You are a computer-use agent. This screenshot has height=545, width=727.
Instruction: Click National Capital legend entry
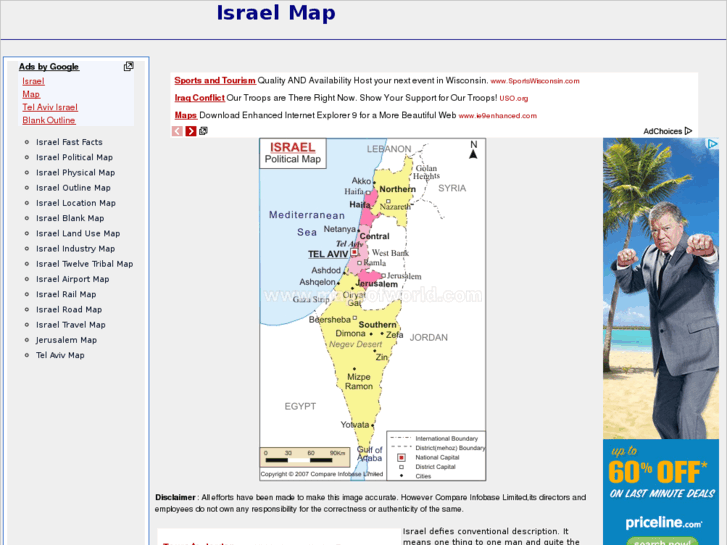428,457
